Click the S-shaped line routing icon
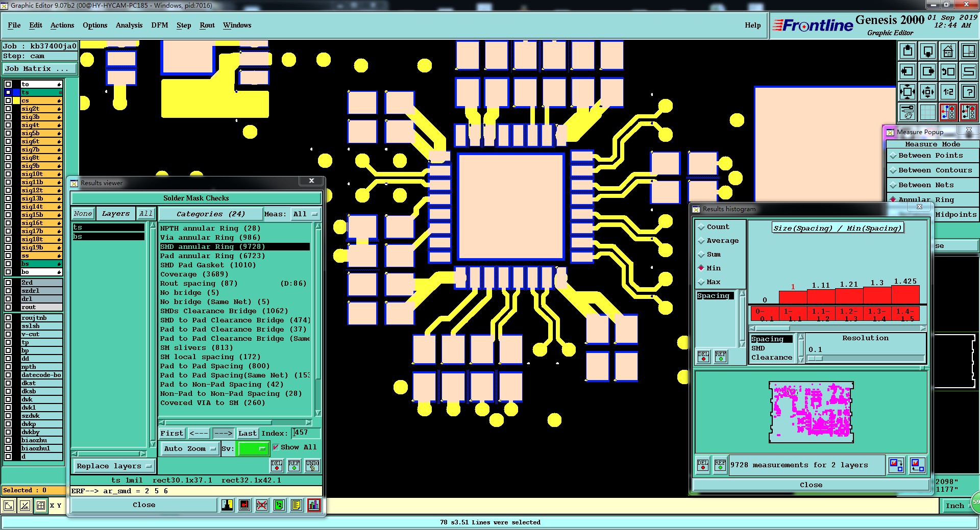This screenshot has height=530, width=980. click(968, 71)
